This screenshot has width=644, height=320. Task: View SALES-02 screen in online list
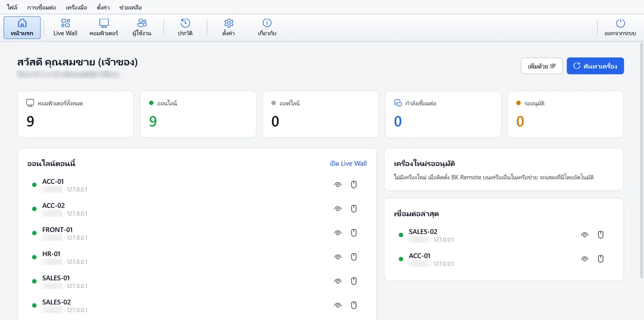tap(338, 305)
